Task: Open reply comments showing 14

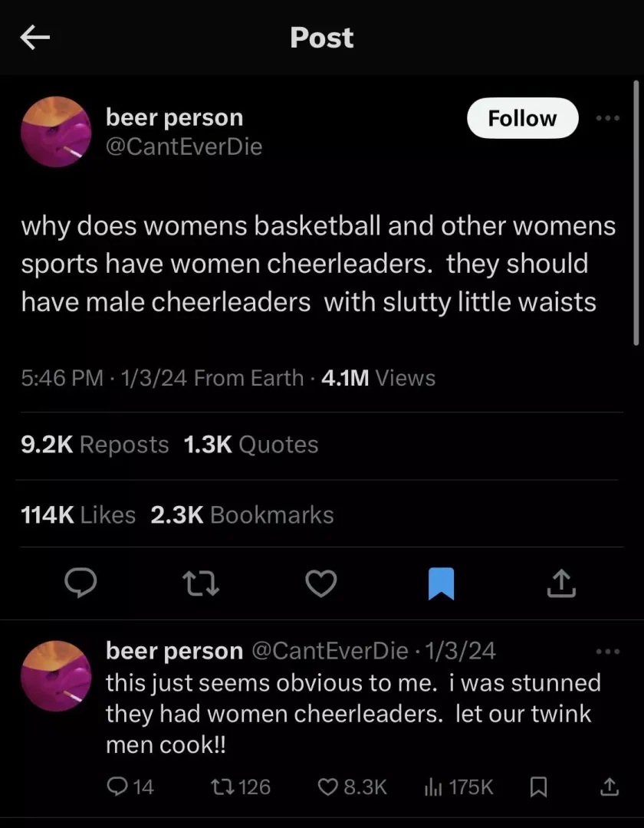Action: click(130, 787)
